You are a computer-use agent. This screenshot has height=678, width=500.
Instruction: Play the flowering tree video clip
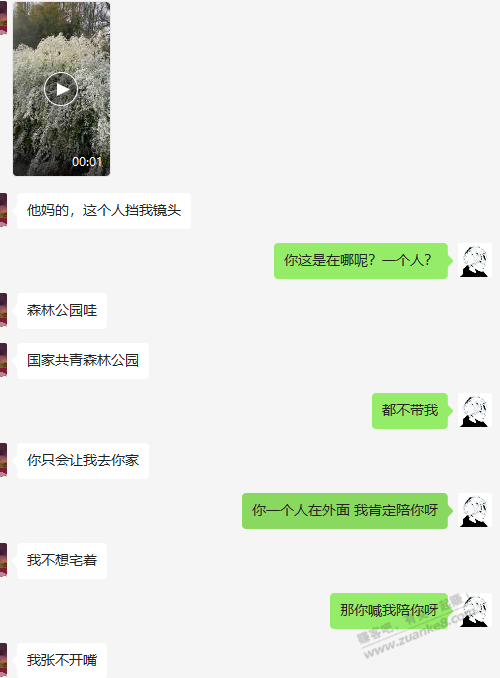(x=61, y=89)
